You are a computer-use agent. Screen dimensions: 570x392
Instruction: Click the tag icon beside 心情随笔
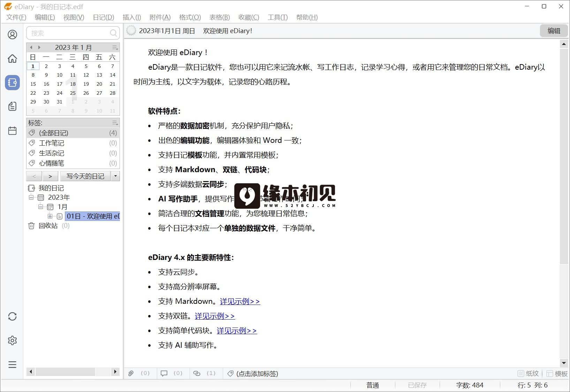tap(32, 163)
